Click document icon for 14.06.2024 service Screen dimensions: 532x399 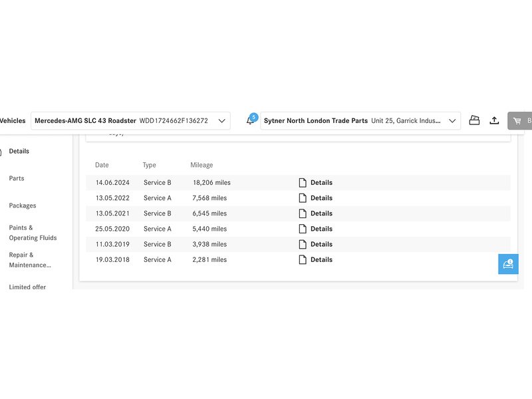[303, 182]
